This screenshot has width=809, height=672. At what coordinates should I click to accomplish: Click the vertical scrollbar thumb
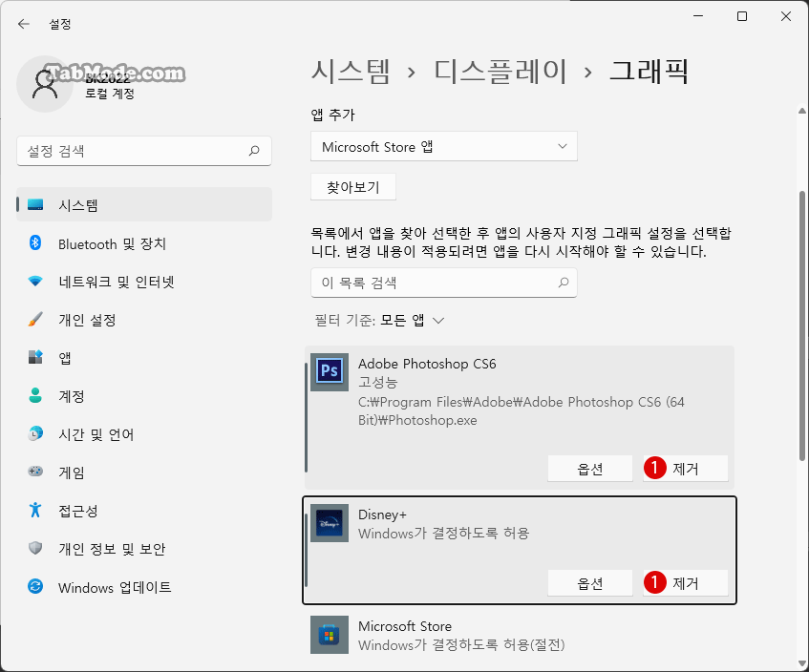[801, 325]
